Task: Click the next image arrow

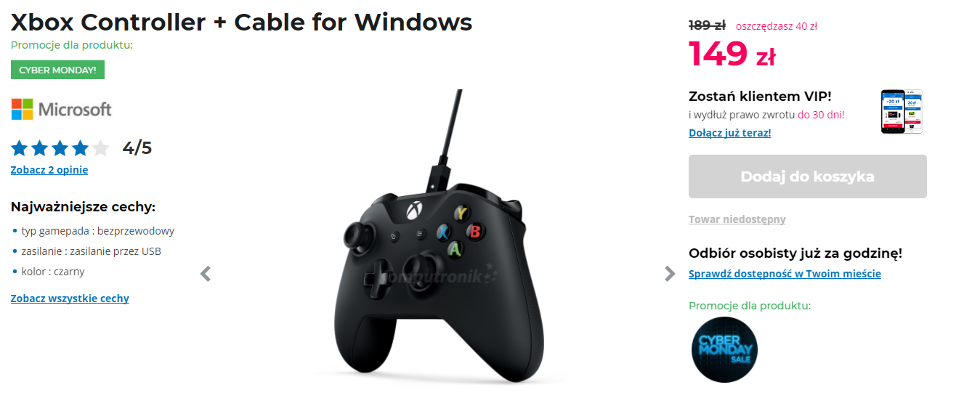Action: click(x=670, y=274)
